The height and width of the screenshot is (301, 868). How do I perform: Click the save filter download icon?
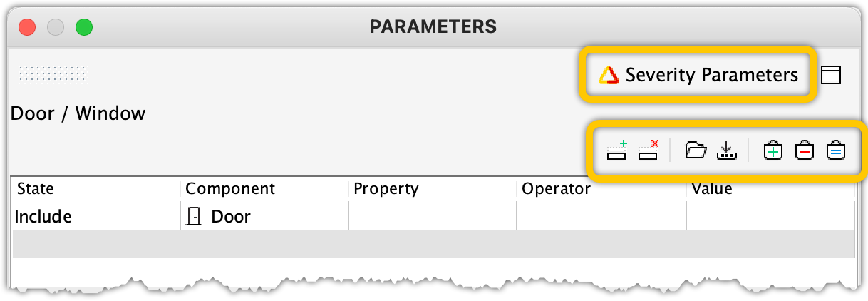pos(726,150)
